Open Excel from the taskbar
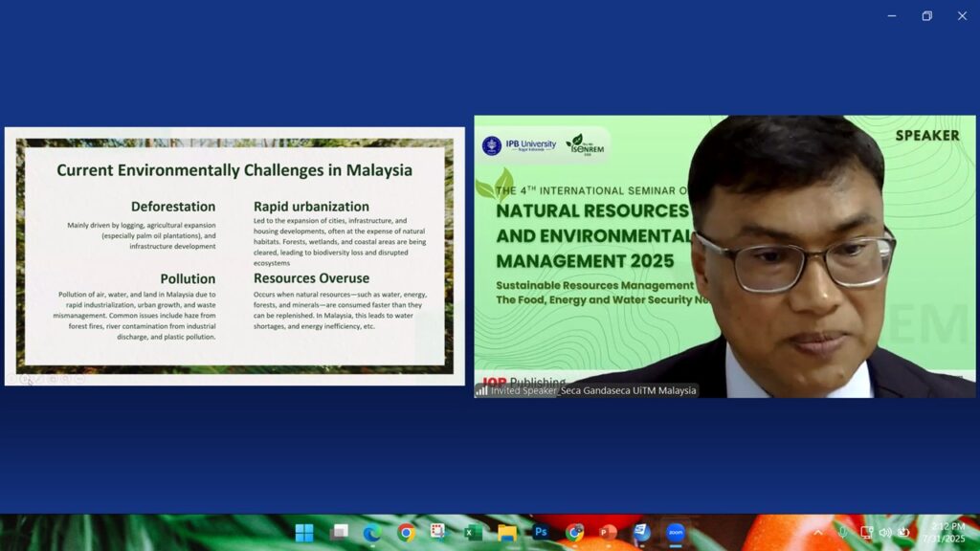Screen dimensions: 980x551 (x=473, y=533)
